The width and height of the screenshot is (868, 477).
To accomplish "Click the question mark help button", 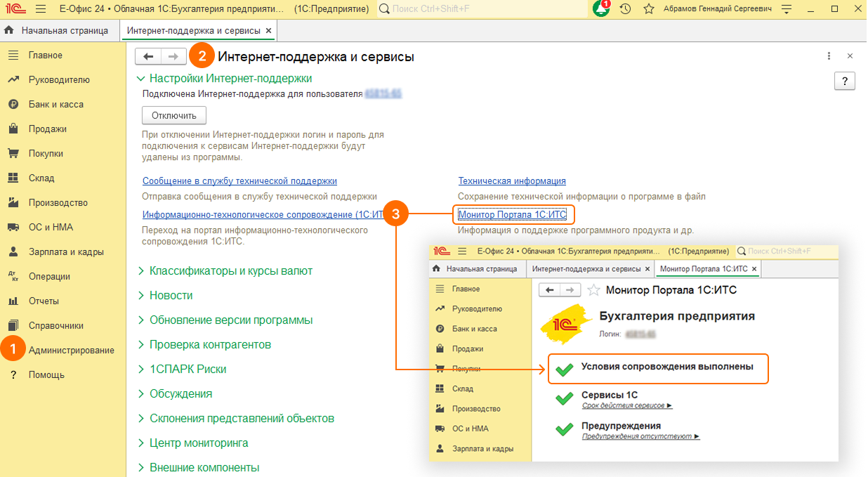I will tap(844, 81).
